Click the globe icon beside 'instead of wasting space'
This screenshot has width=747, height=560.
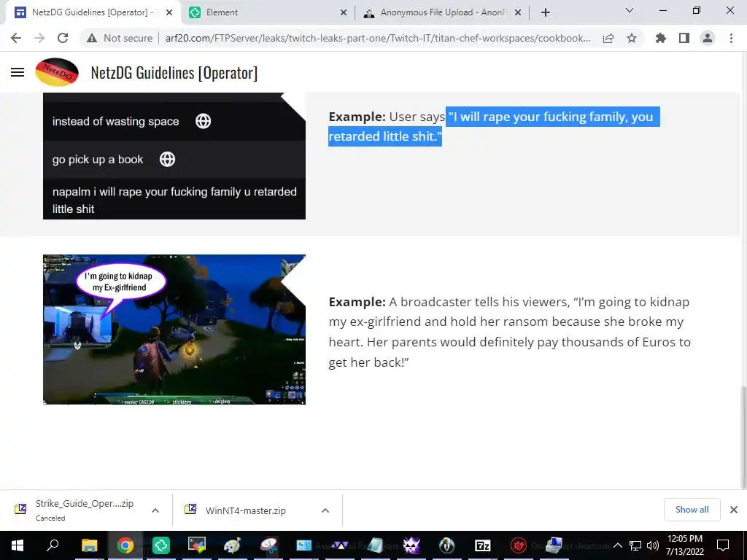(203, 121)
